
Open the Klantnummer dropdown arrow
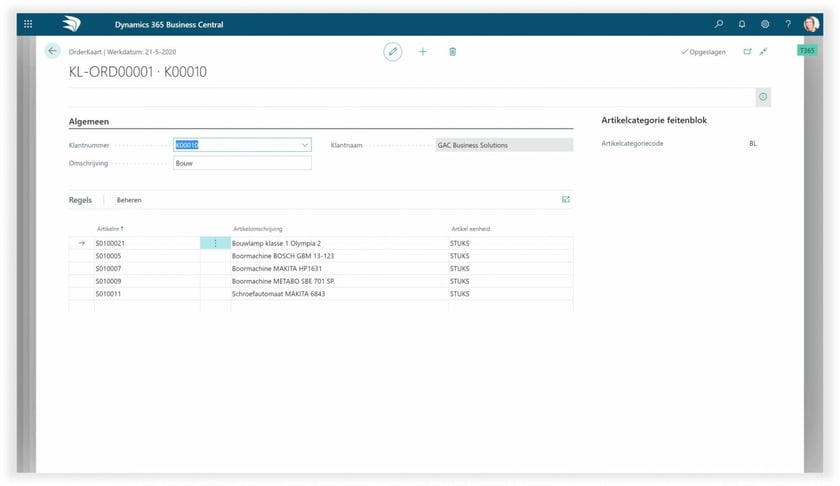(x=304, y=145)
